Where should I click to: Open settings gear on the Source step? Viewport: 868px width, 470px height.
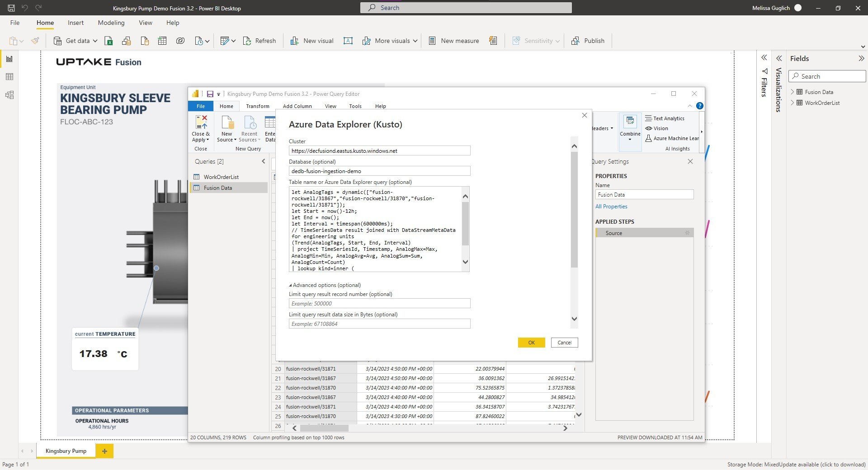[x=687, y=233]
